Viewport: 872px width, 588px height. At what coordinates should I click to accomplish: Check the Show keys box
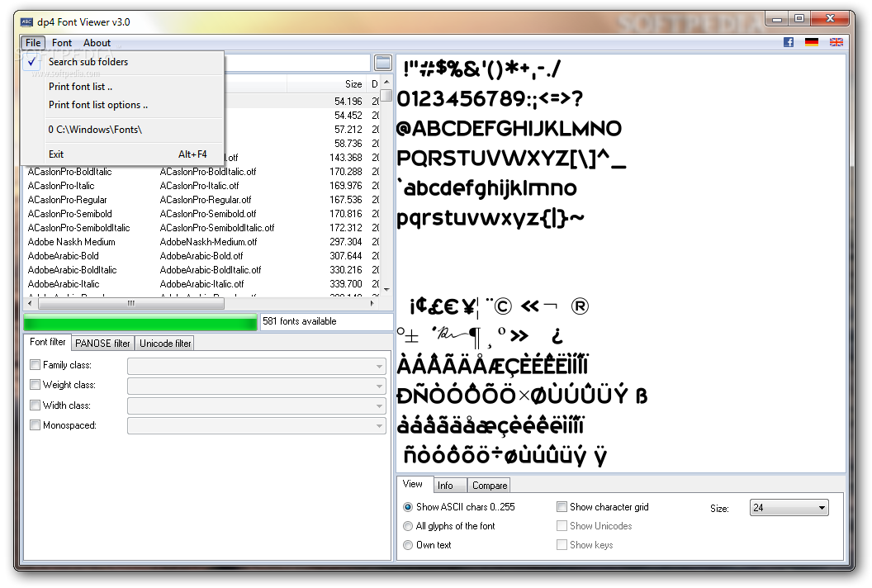(562, 545)
